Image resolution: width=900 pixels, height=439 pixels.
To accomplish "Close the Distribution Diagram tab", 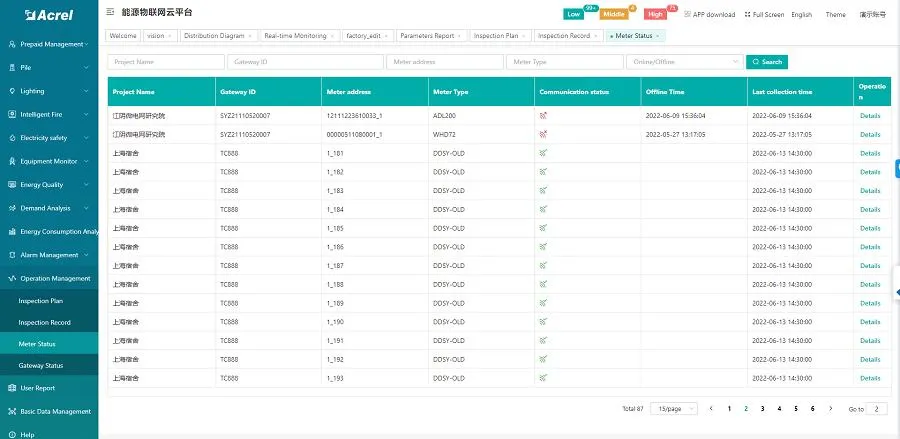I will pyautogui.click(x=250, y=36).
